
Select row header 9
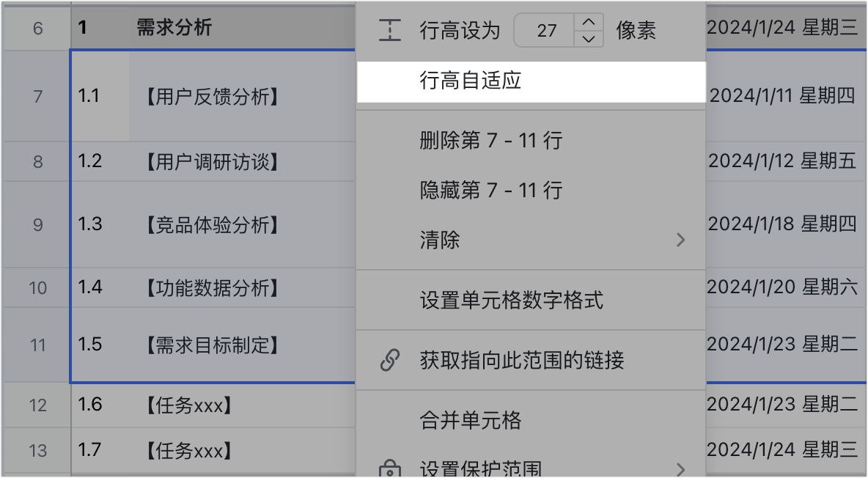[37, 225]
